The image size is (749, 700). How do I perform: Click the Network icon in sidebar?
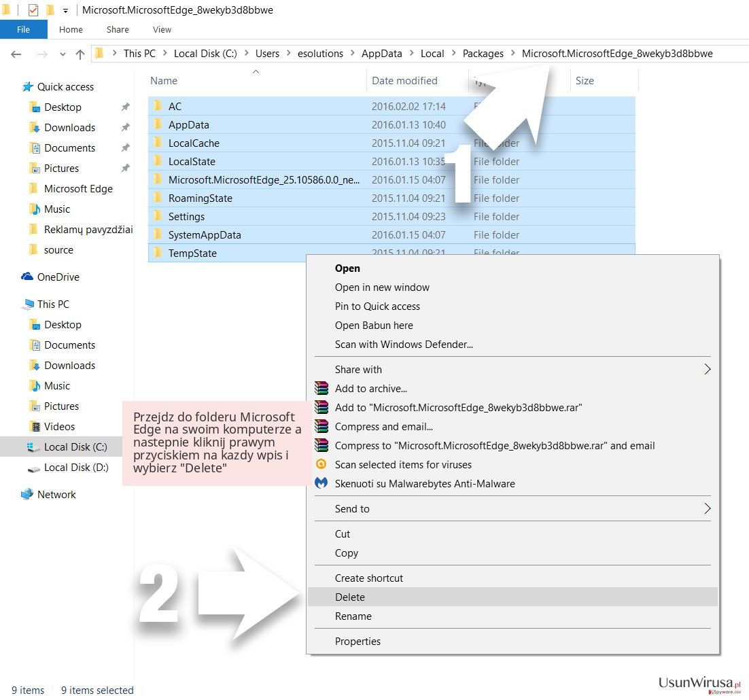coord(27,494)
